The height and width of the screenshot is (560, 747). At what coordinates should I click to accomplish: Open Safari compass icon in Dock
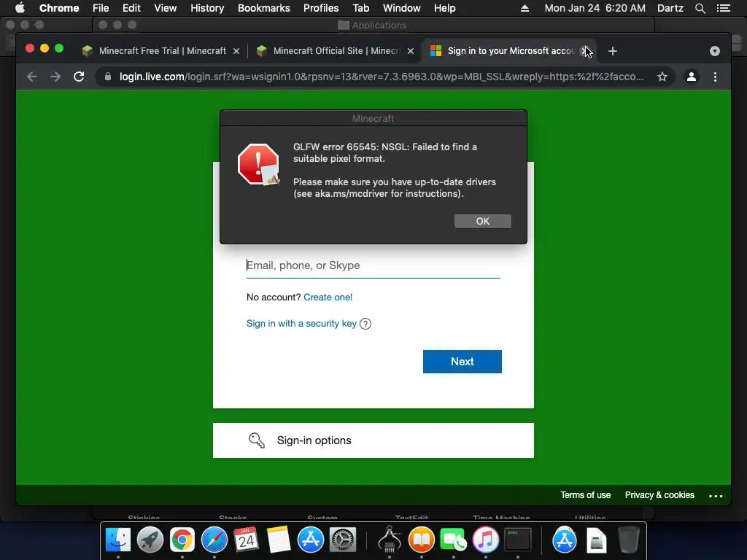[214, 540]
